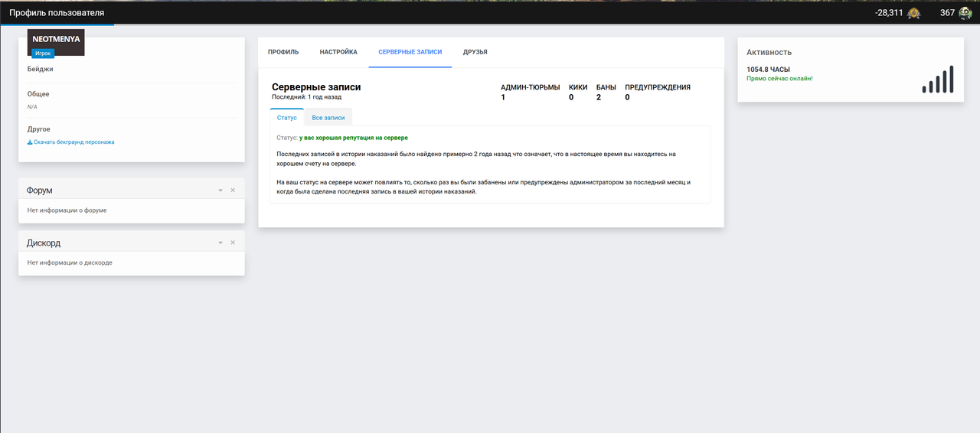Click the Профиль пользователя page title
This screenshot has width=980, height=433.
[57, 13]
